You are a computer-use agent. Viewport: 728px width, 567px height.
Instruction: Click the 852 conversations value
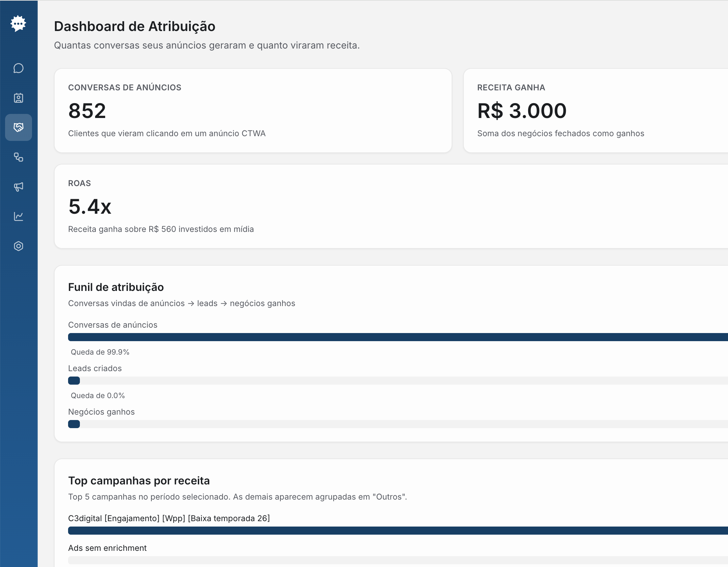[87, 111]
